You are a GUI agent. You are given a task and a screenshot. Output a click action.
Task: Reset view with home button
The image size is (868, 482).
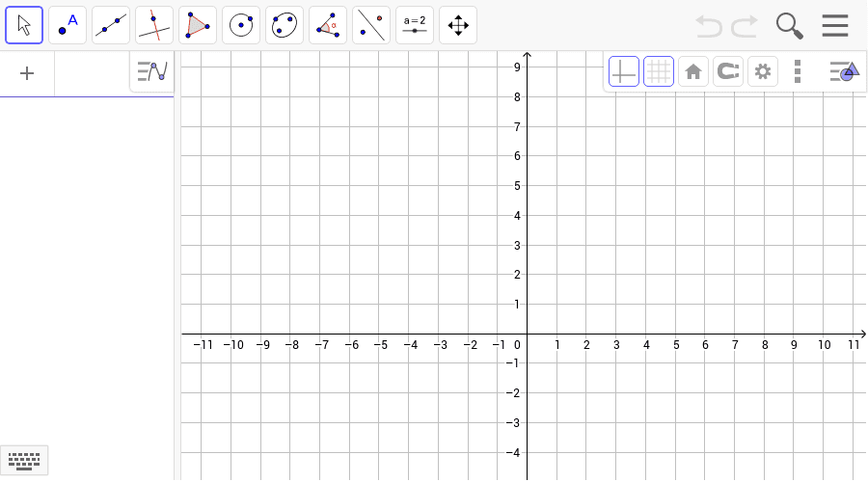pyautogui.click(x=693, y=71)
